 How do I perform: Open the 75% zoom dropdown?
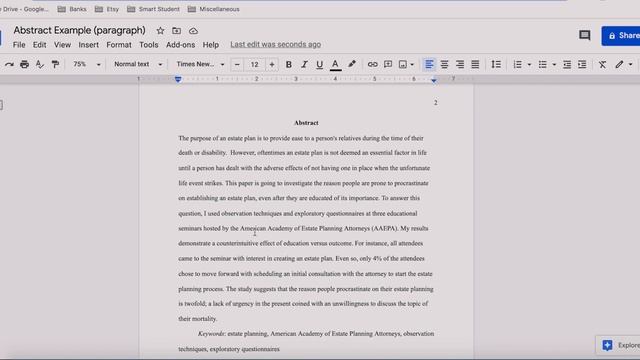pos(87,64)
